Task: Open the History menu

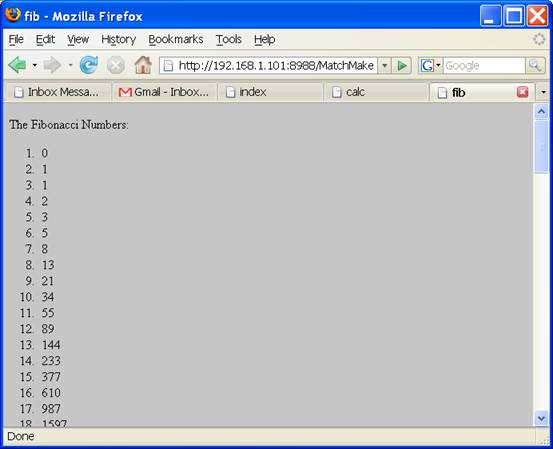Action: click(x=118, y=39)
